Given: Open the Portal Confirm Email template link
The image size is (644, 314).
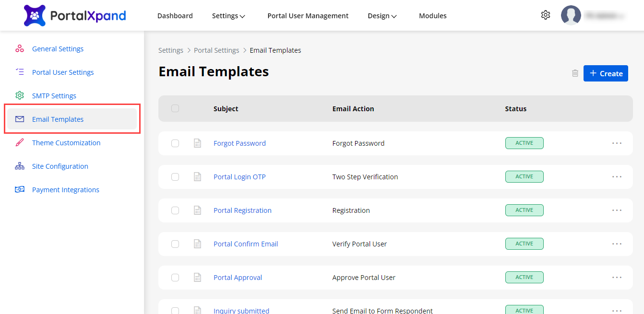Looking at the screenshot, I should 246,244.
